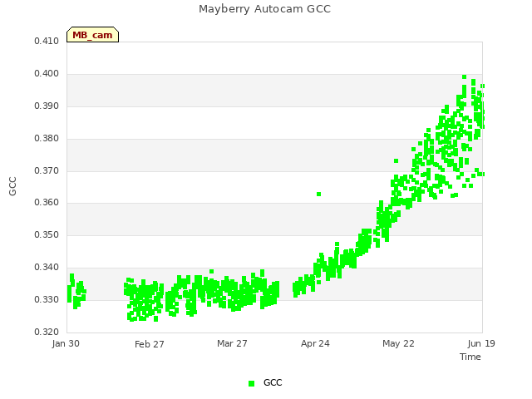Click the chart title Mayberry Autocam GCC
The height and width of the screenshot is (399, 532).
(264, 9)
